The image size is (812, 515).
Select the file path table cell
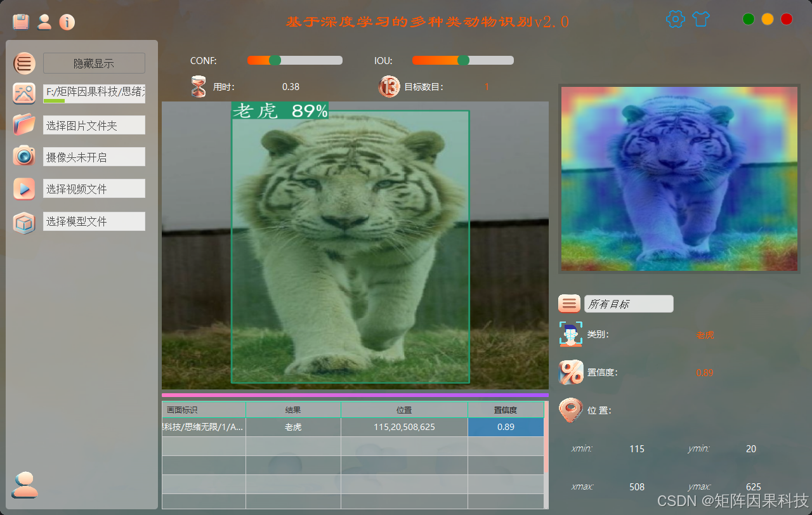[x=204, y=427]
